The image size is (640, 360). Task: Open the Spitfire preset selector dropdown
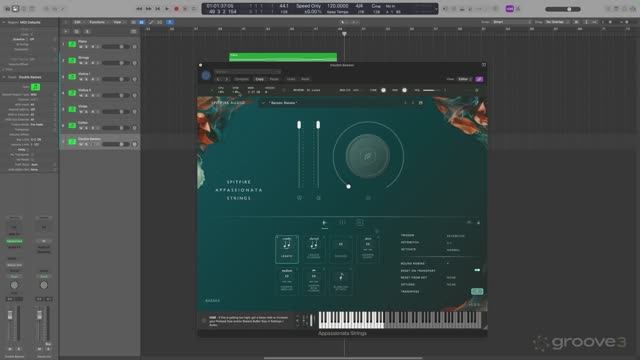coord(341,103)
